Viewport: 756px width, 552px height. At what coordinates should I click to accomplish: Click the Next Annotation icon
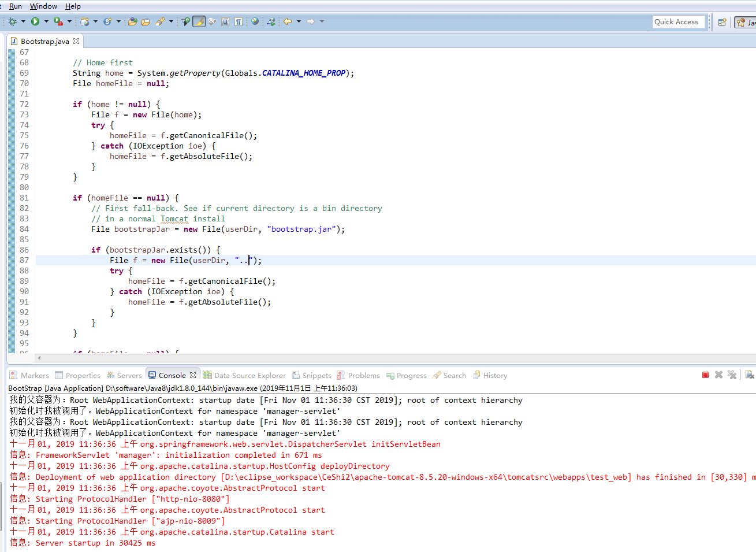271,21
